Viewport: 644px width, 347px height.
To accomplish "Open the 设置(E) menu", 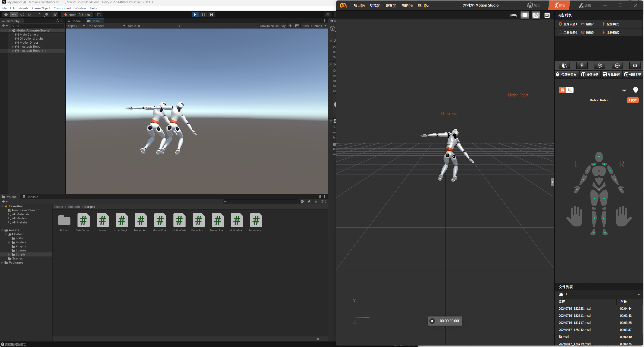I will coord(391,6).
